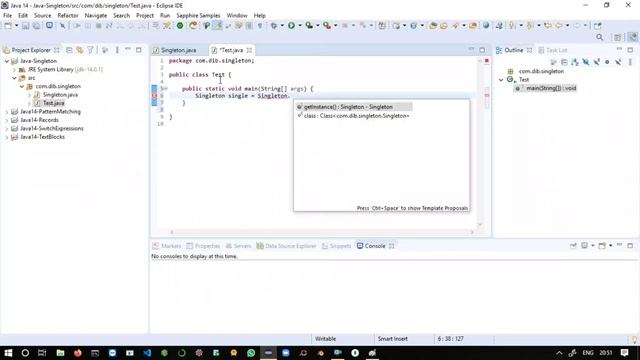This screenshot has width=640, height=360.
Task: Open the Data Source Explorer tab
Action: [286, 246]
